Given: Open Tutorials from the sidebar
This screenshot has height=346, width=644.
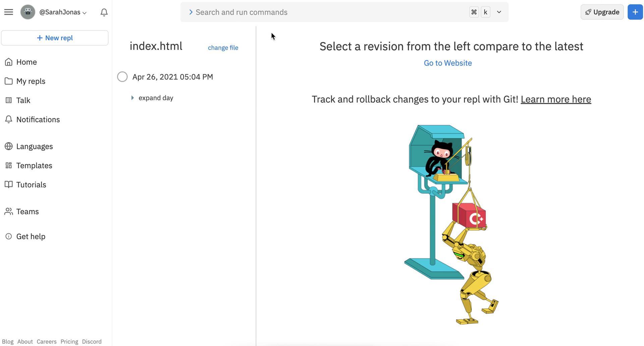Looking at the screenshot, I should 31,185.
